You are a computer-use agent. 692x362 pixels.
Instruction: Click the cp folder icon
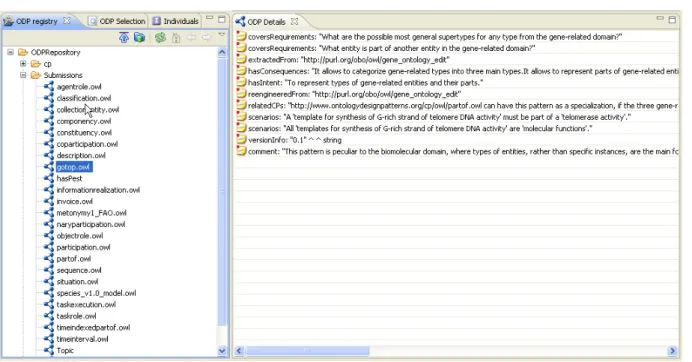(x=36, y=64)
